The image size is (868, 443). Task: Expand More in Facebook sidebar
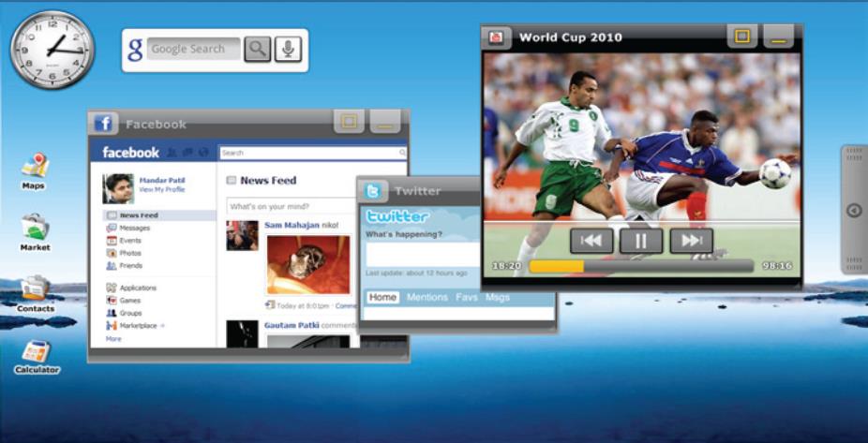[112, 338]
